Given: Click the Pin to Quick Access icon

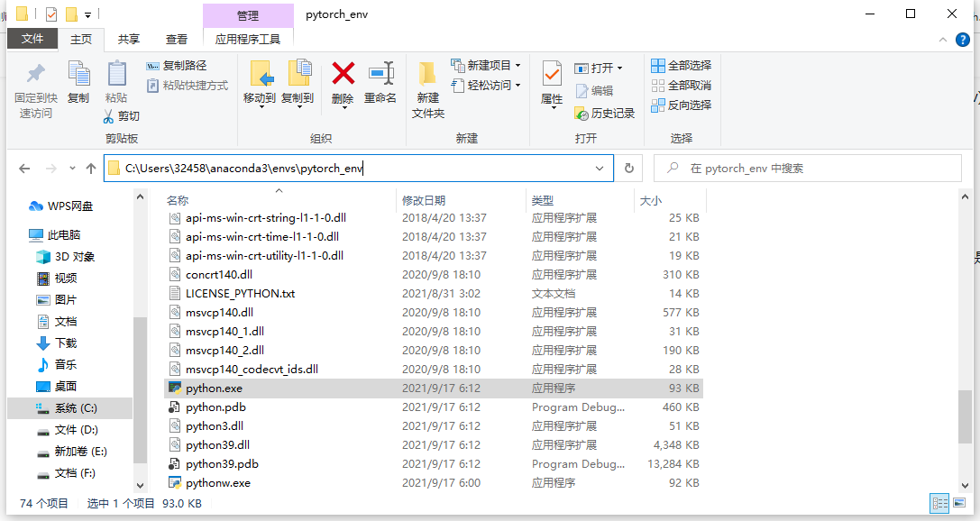Looking at the screenshot, I should point(36,74).
